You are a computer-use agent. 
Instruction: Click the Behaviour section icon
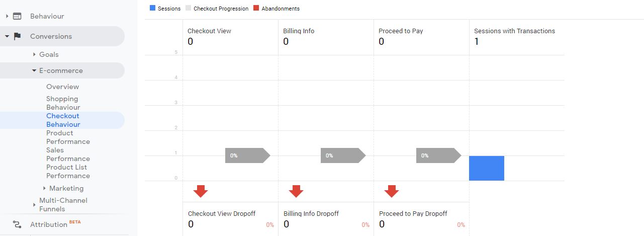coord(17,16)
